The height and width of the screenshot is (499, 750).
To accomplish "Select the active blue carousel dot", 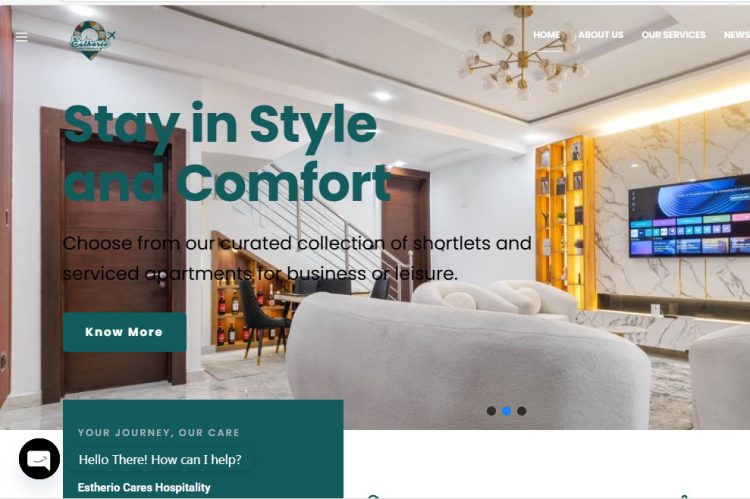I will [507, 411].
